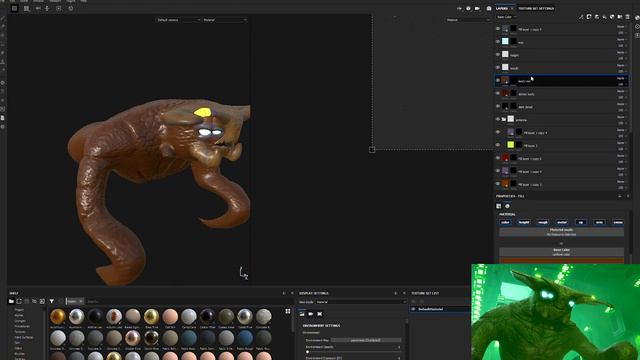The width and height of the screenshot is (640, 360).
Task: Click the add effect wand icon in Layers
Action: coord(581,17)
